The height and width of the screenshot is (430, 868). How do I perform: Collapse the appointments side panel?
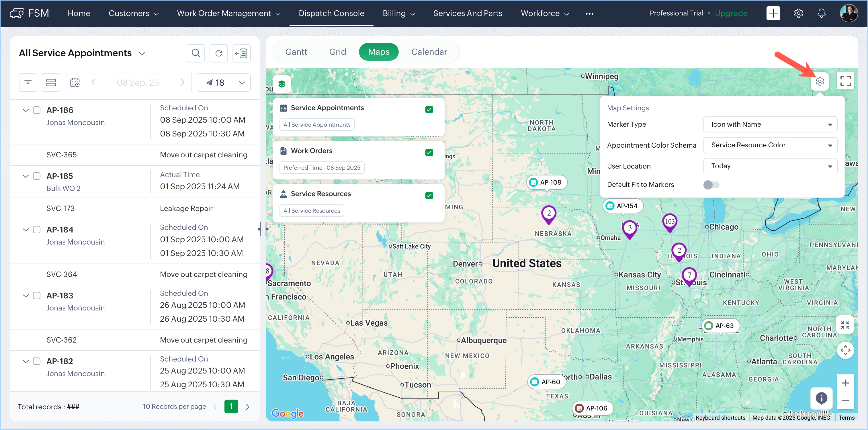coord(242,53)
